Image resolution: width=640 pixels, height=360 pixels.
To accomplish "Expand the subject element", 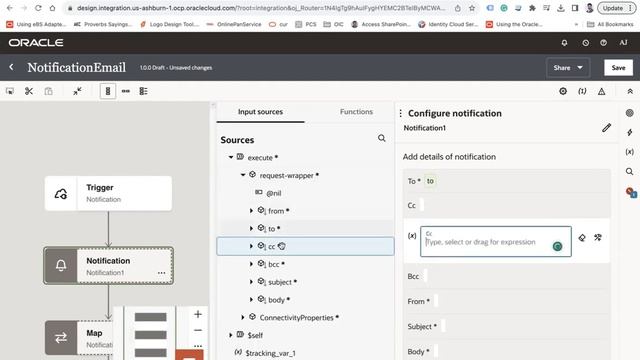I will point(251,282).
